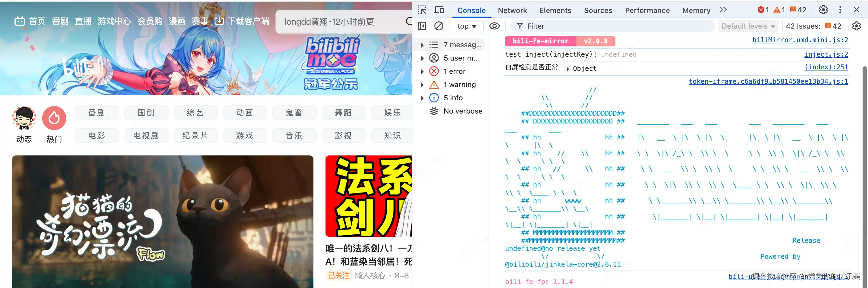
Task: Click 直播 in the navigation bar
Action: pos(83,21)
